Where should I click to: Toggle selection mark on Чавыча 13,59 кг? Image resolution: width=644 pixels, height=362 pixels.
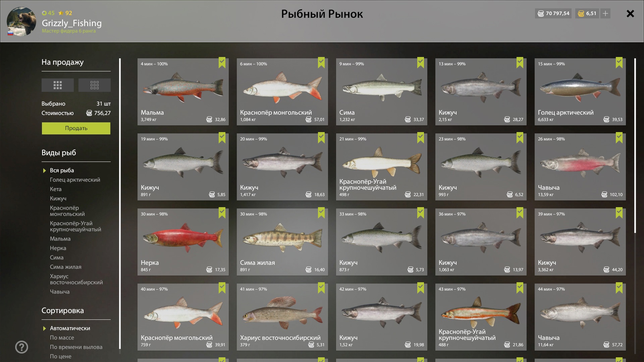coord(619,137)
